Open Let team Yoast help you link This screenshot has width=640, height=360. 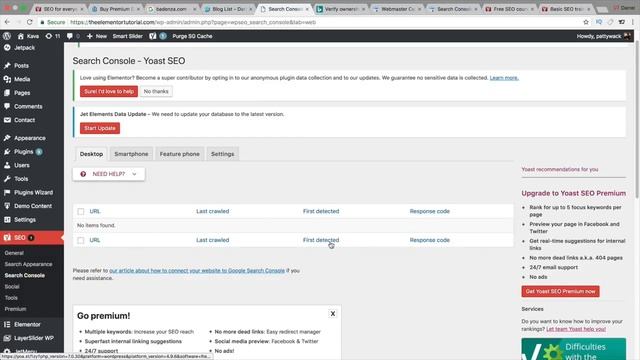tap(576, 329)
